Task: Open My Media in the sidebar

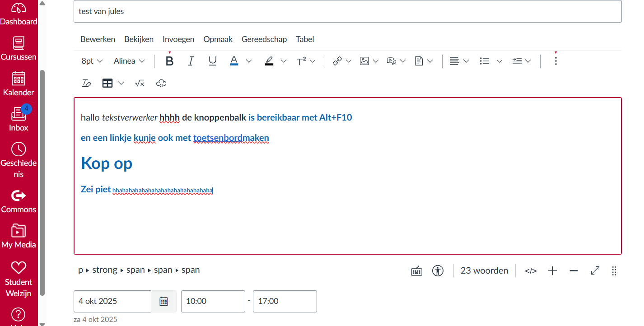Action: (19, 235)
